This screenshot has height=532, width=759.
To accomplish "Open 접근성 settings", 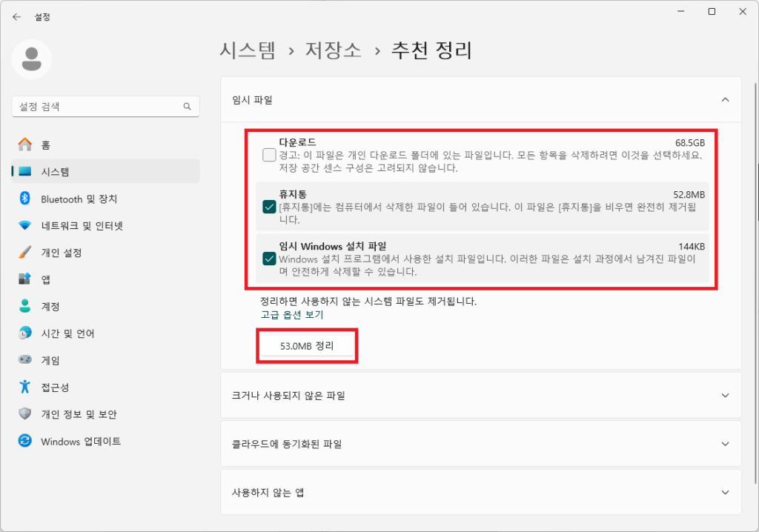I will point(105,387).
